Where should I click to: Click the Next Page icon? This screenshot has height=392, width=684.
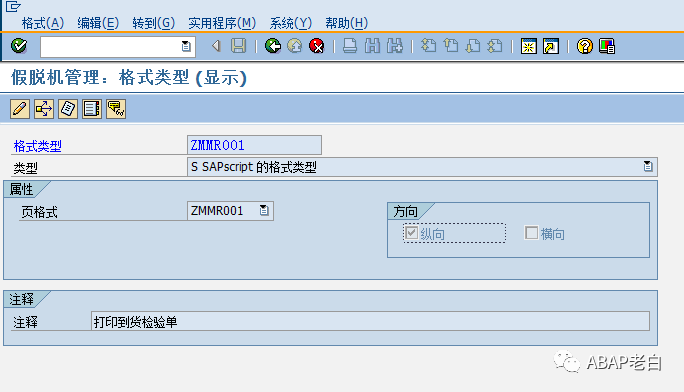pyautogui.click(x=473, y=46)
